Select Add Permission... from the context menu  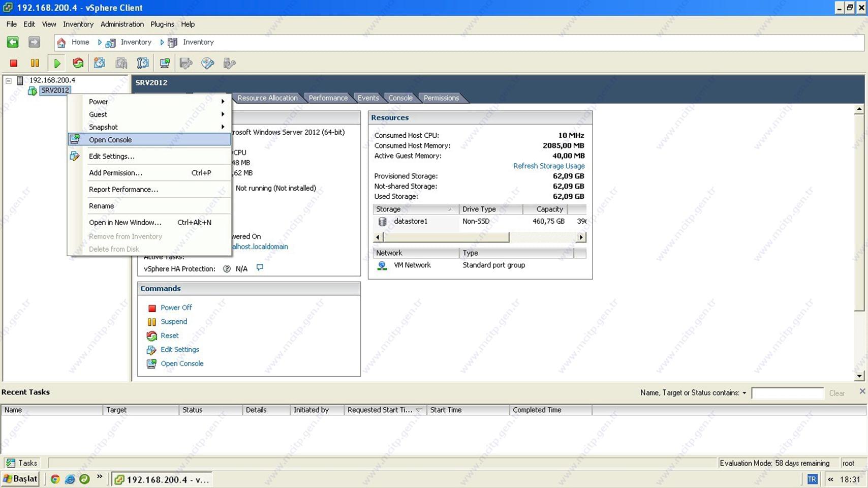149,173
